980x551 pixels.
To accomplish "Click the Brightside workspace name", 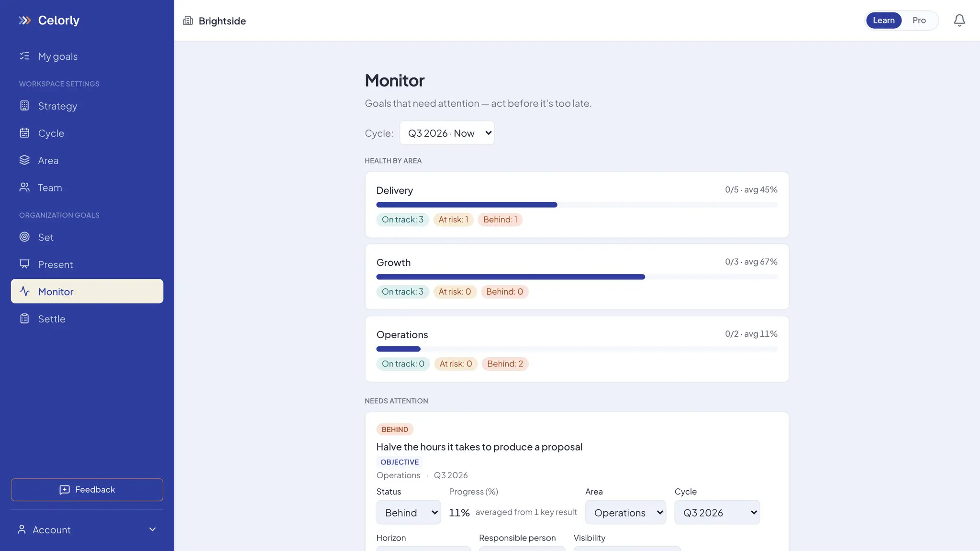I will (x=222, y=21).
